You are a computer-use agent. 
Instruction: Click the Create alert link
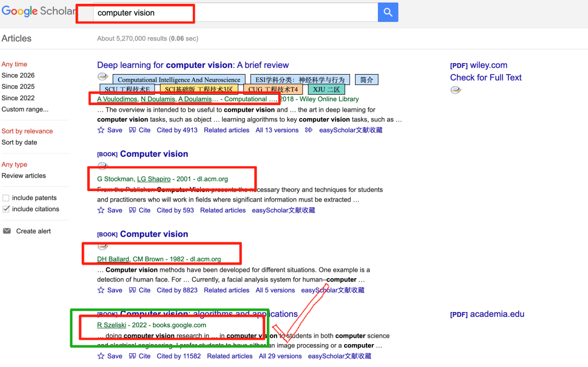point(33,231)
